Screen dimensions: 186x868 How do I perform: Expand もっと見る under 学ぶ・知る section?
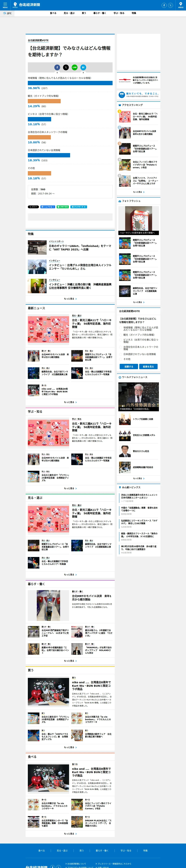coord(70,488)
